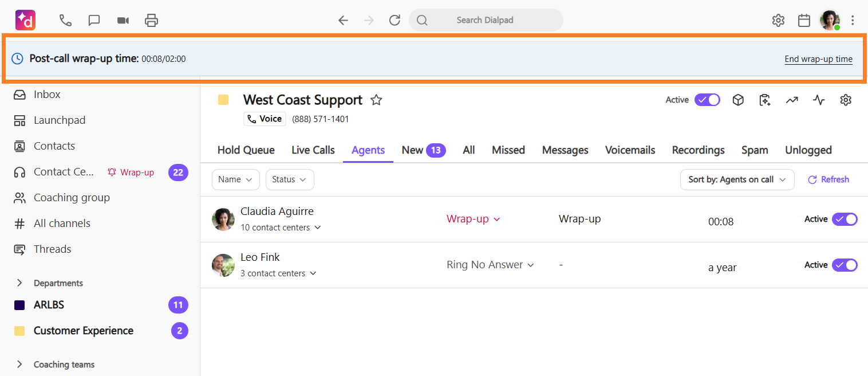Open West Coast Support settings gear
The image size is (868, 376).
tap(846, 100)
